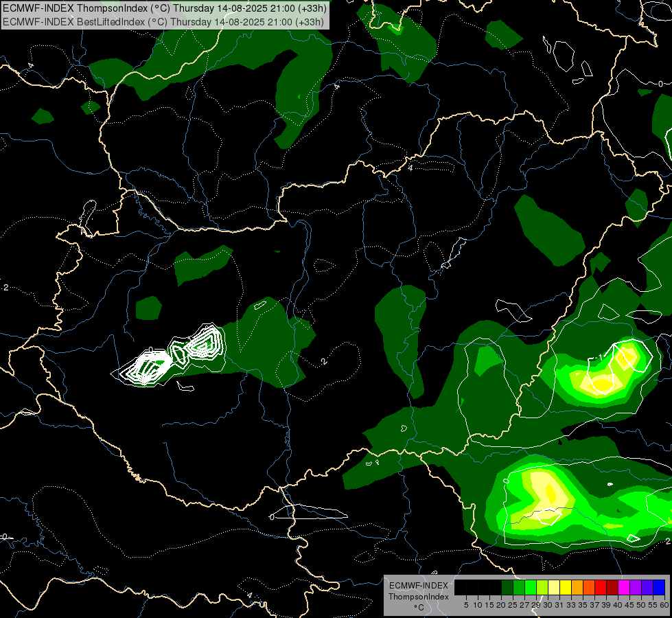Click legend scale value 33

(571, 605)
